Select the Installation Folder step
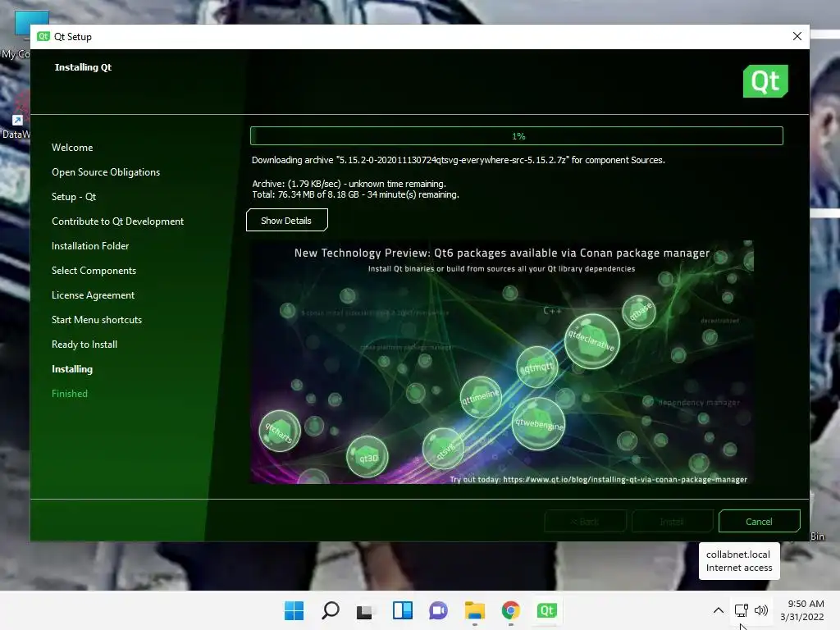Image resolution: width=840 pixels, height=630 pixels. (x=90, y=246)
